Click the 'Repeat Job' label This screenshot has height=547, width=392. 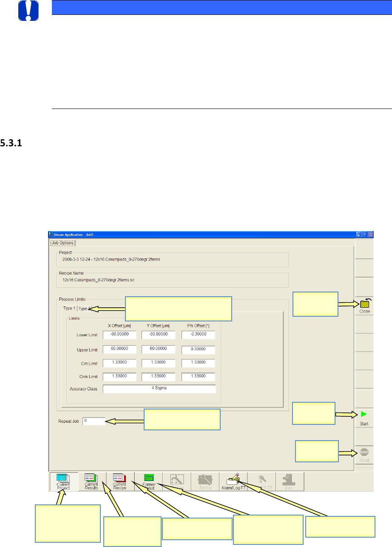(x=68, y=421)
